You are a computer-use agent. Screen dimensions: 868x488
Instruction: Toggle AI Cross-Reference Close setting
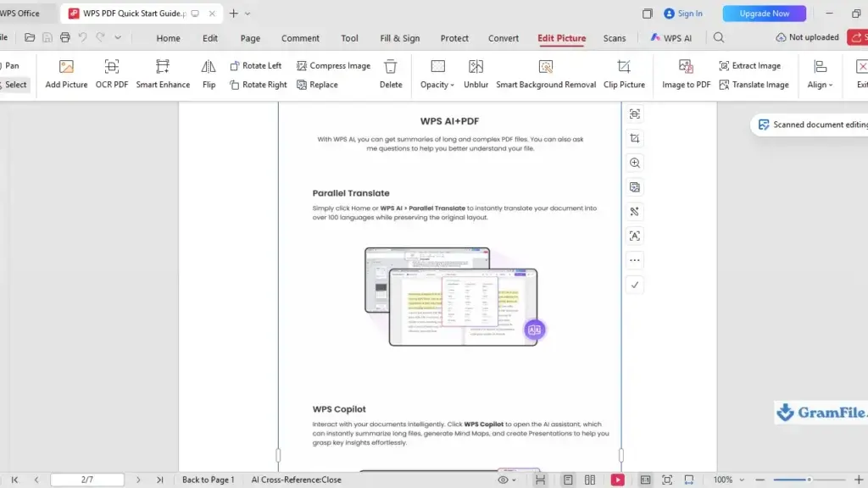(x=296, y=480)
